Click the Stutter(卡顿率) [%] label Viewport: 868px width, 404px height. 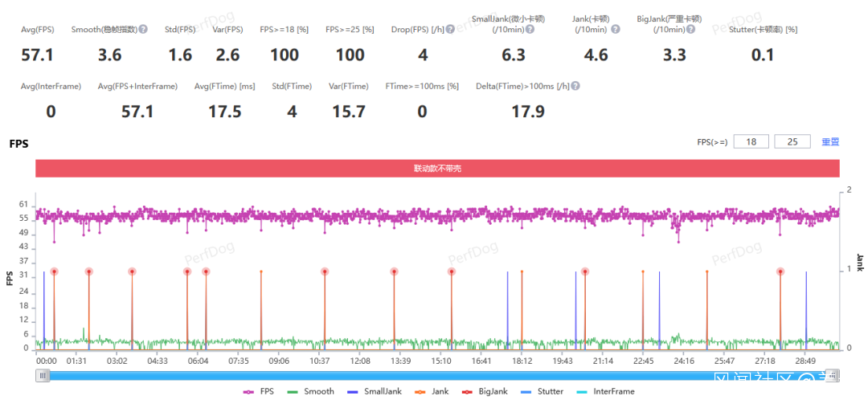[x=763, y=30]
